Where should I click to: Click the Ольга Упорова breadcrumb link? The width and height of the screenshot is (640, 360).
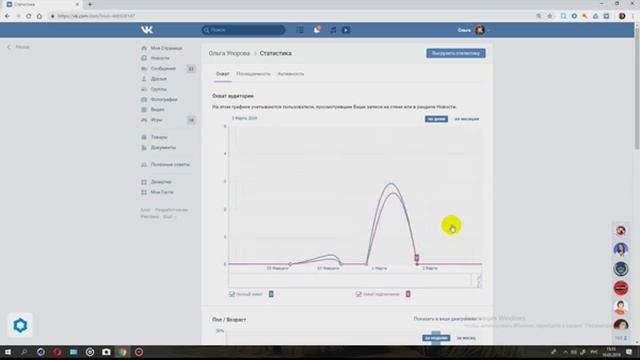(229, 53)
